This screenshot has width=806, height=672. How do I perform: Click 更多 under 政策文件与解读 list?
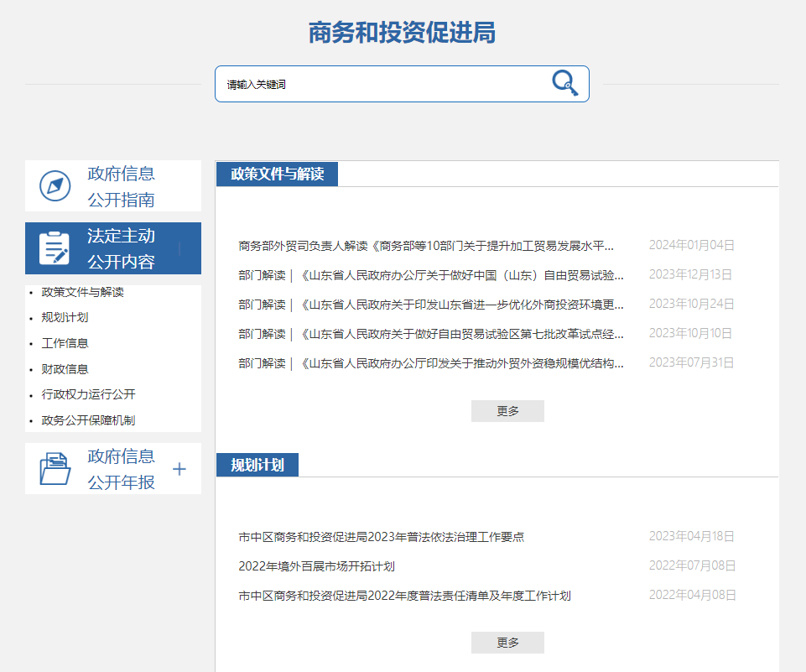pos(507,411)
